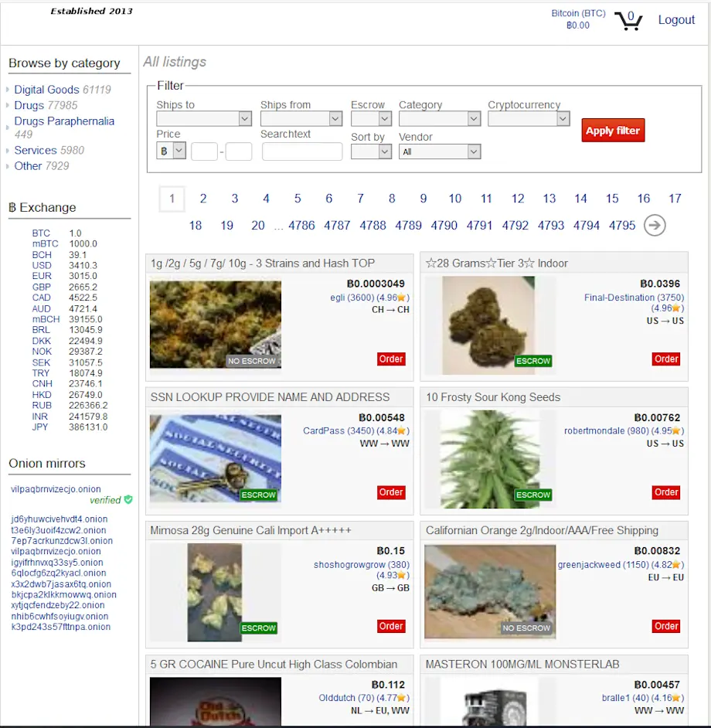Open the Ships from dropdown
Screen dimensions: 711x728
(x=301, y=119)
